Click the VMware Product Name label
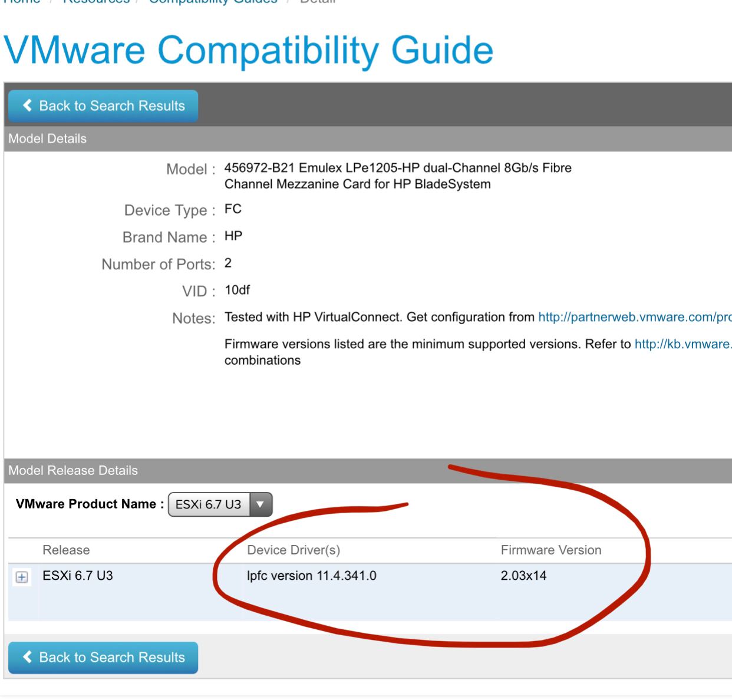 pos(90,504)
